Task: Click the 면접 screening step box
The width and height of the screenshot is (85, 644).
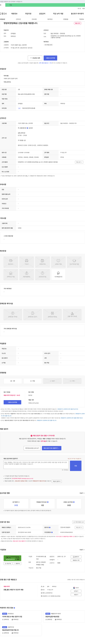Action: [32, 381]
